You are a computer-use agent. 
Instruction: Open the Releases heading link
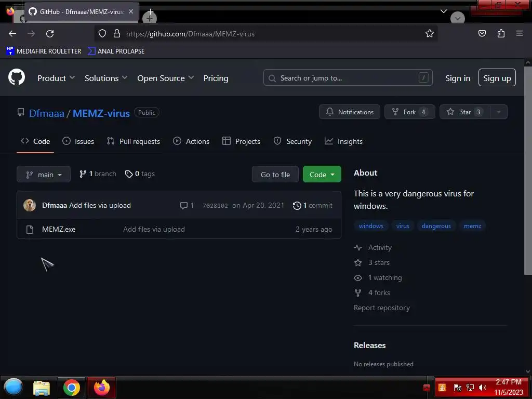370,345
